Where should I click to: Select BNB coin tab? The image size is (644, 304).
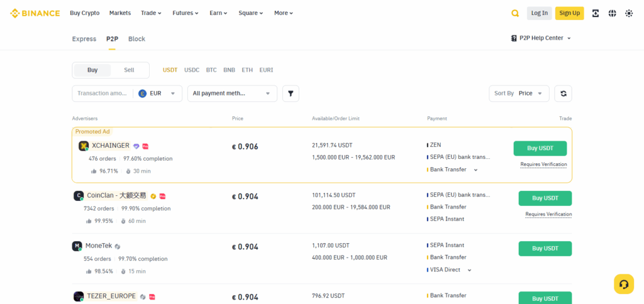pos(229,70)
